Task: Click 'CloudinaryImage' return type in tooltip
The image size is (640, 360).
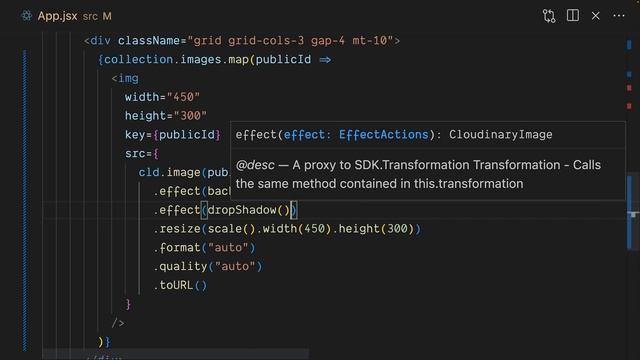Action: (x=500, y=134)
